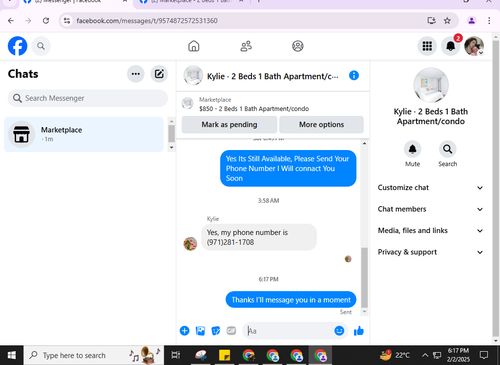This screenshot has height=365, width=500.
Task: Switch to the Marketplace browser tab
Action: click(x=192, y=2)
